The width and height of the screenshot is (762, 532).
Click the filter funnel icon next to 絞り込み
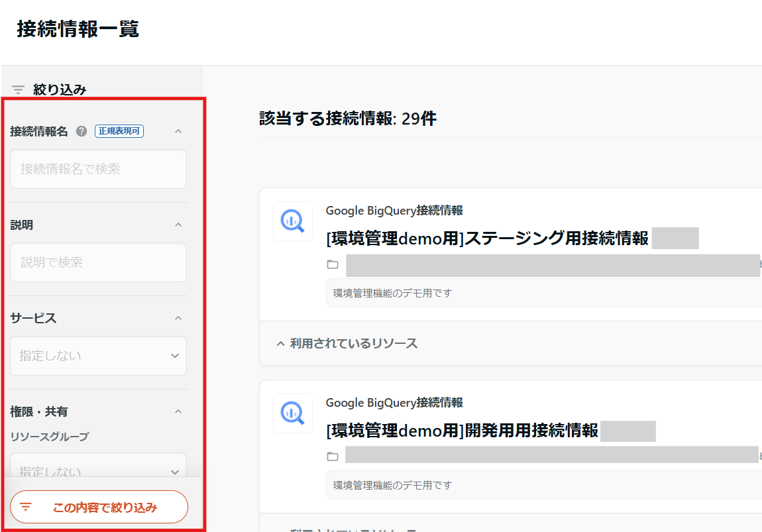17,89
